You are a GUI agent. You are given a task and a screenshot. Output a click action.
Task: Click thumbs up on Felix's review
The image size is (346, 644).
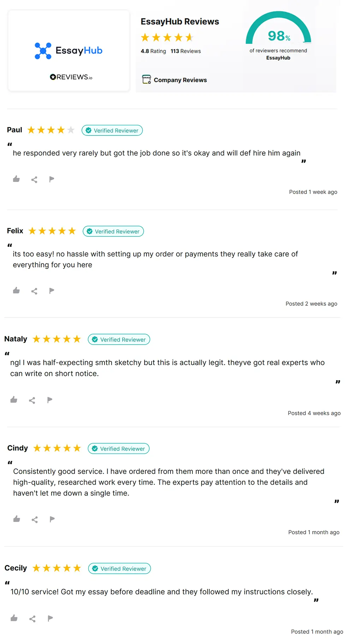point(16,291)
